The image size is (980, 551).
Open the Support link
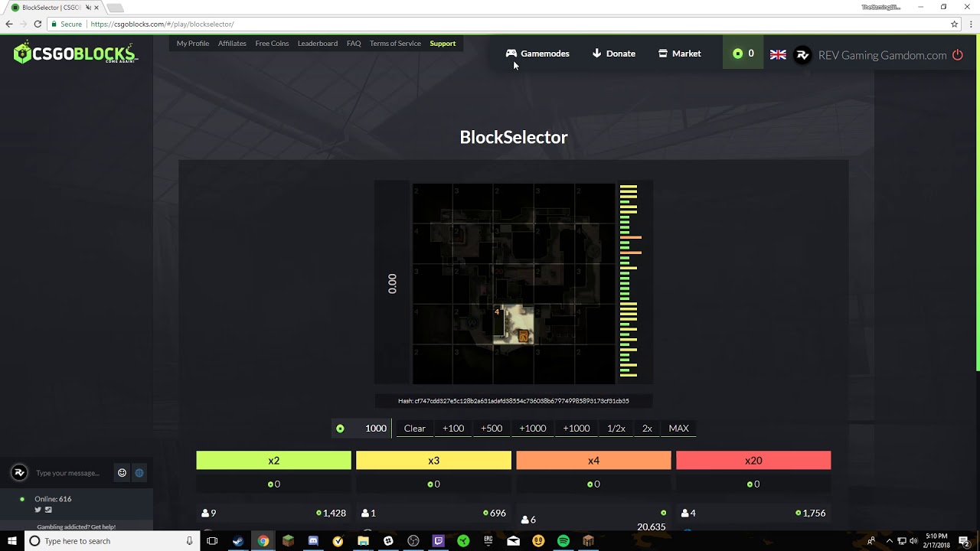click(443, 44)
